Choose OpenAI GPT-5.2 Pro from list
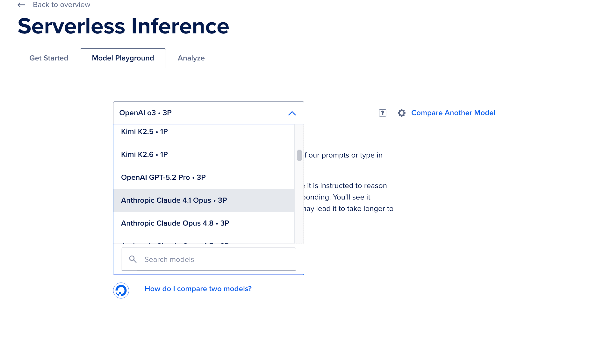The image size is (611, 364). click(x=204, y=178)
